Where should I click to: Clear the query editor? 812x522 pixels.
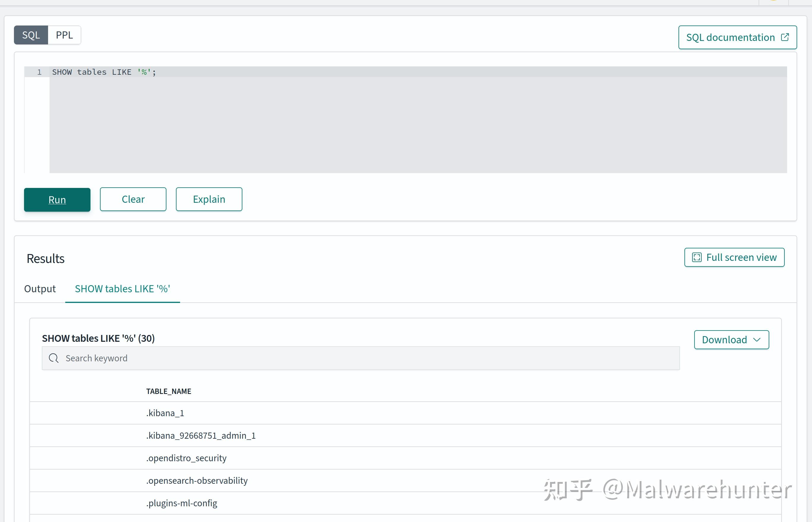coord(133,199)
